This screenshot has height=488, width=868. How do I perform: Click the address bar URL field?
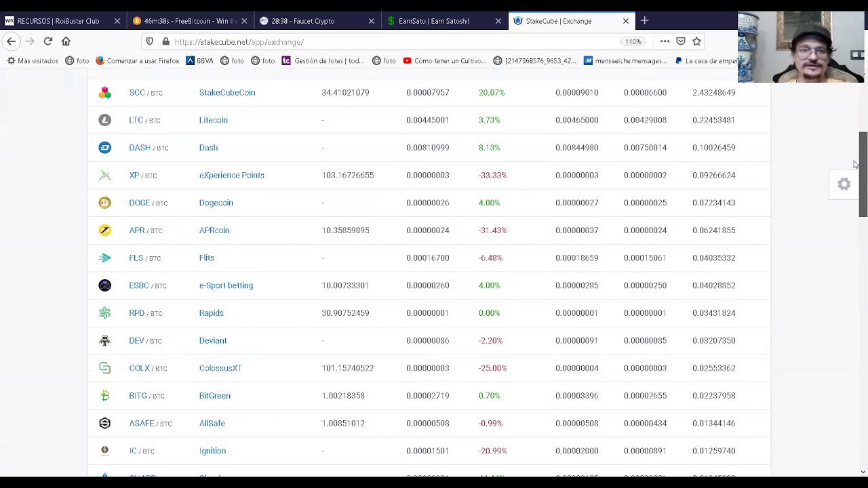(x=393, y=42)
